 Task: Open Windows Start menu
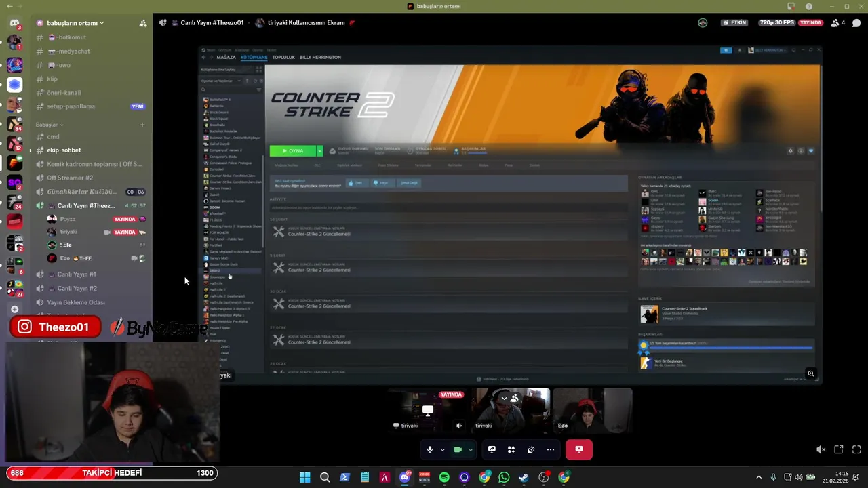tap(305, 477)
